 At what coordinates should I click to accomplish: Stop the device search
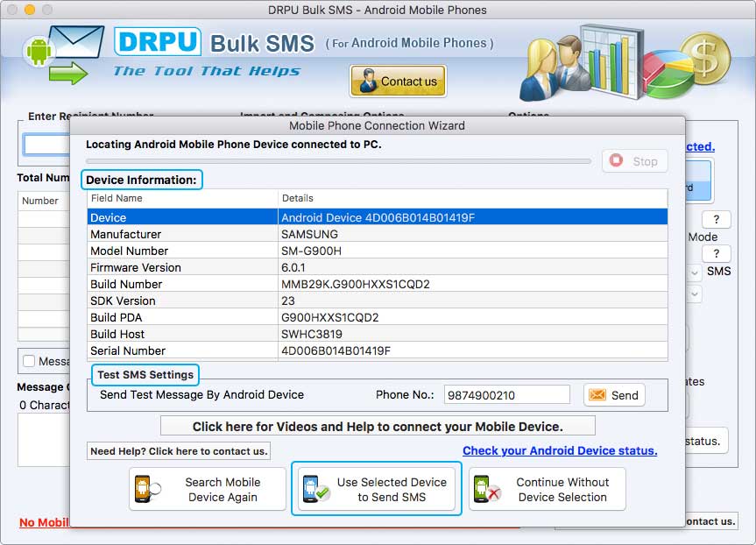pyautogui.click(x=634, y=161)
